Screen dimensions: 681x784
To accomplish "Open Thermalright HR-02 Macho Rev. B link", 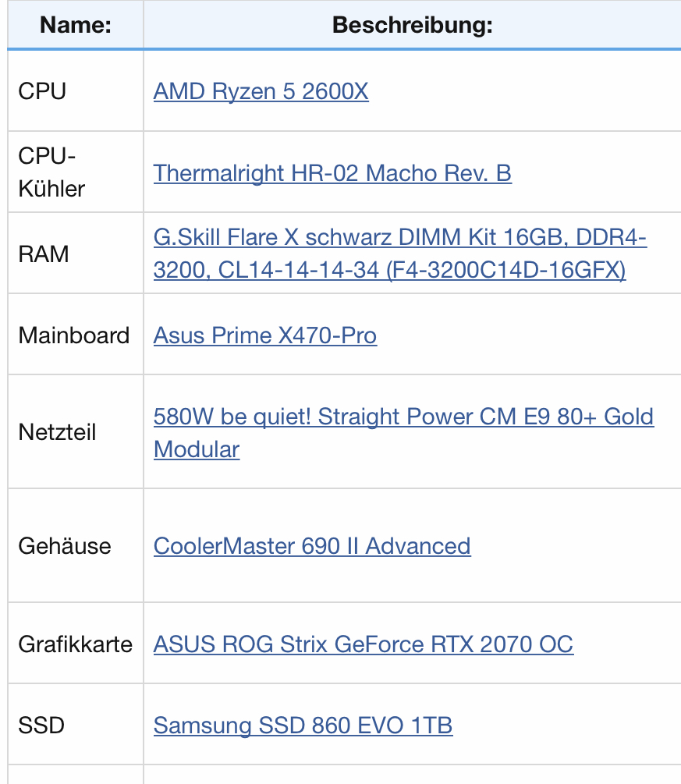I will (x=332, y=173).
